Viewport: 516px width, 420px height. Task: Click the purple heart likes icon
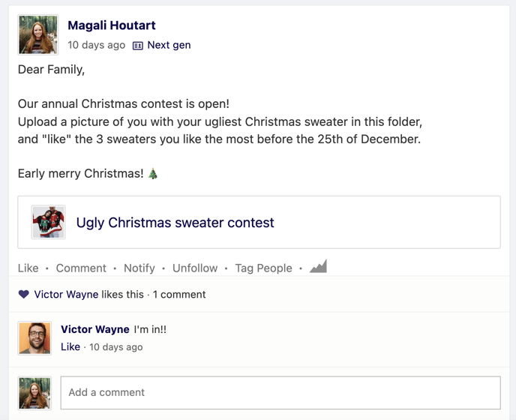24,294
